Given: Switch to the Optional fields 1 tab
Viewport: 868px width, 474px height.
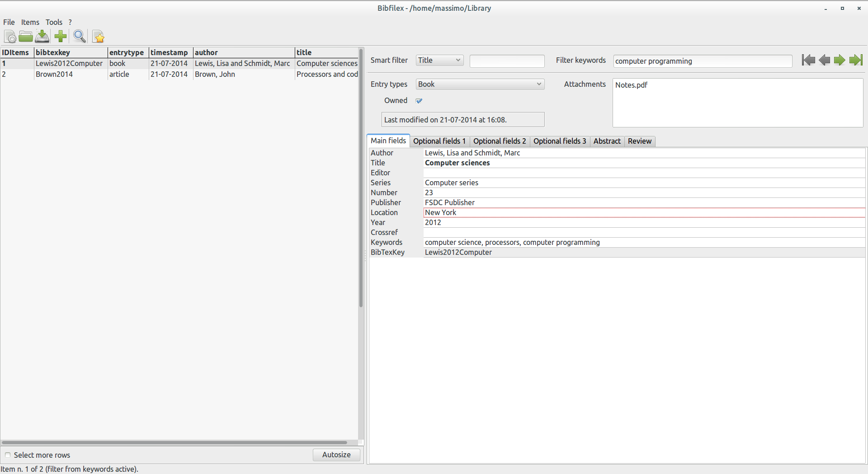Looking at the screenshot, I should pos(439,141).
